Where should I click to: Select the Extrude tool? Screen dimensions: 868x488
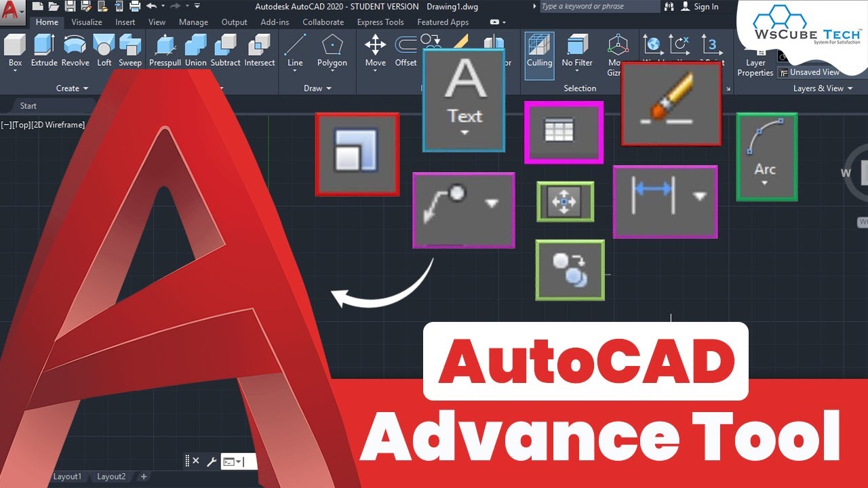click(x=44, y=50)
